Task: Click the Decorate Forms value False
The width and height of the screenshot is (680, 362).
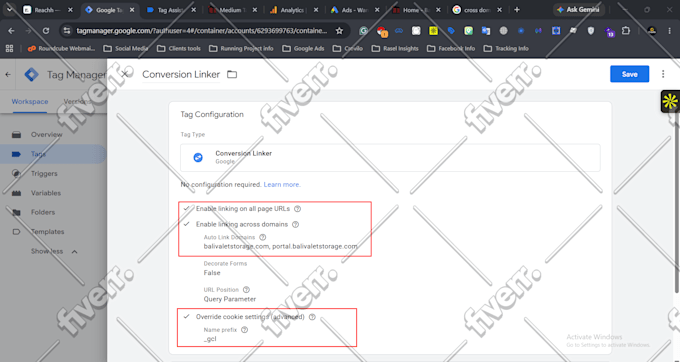Action: (212, 273)
